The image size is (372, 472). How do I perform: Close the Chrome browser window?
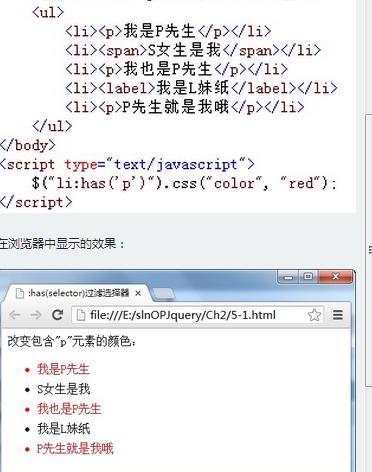coord(335,277)
